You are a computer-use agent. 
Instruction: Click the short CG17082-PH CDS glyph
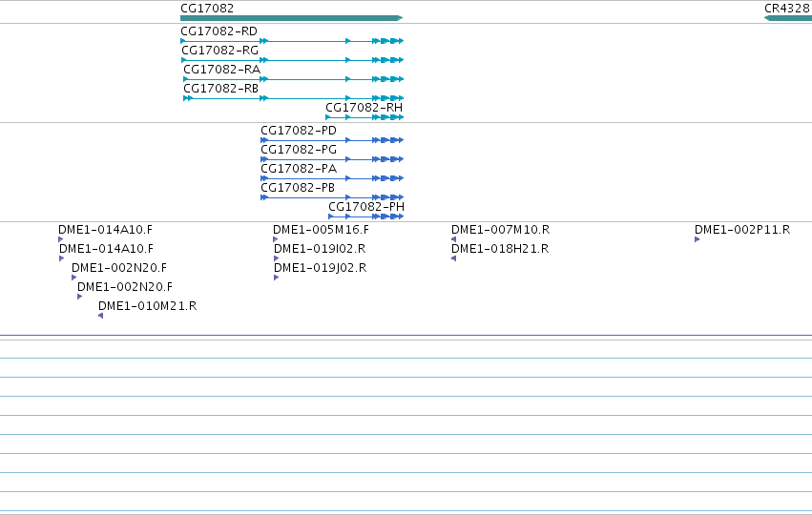click(366, 216)
